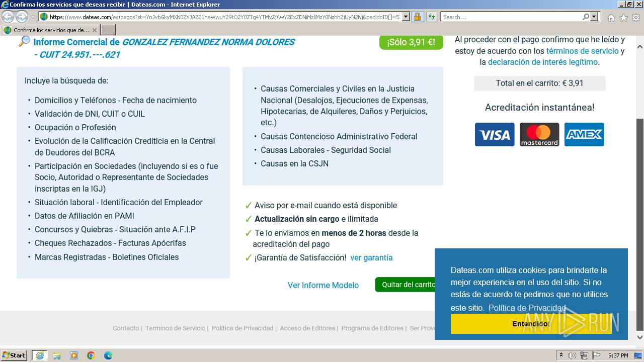Open the search provider dropdown arrow
644x362 pixels.
tap(594, 17)
